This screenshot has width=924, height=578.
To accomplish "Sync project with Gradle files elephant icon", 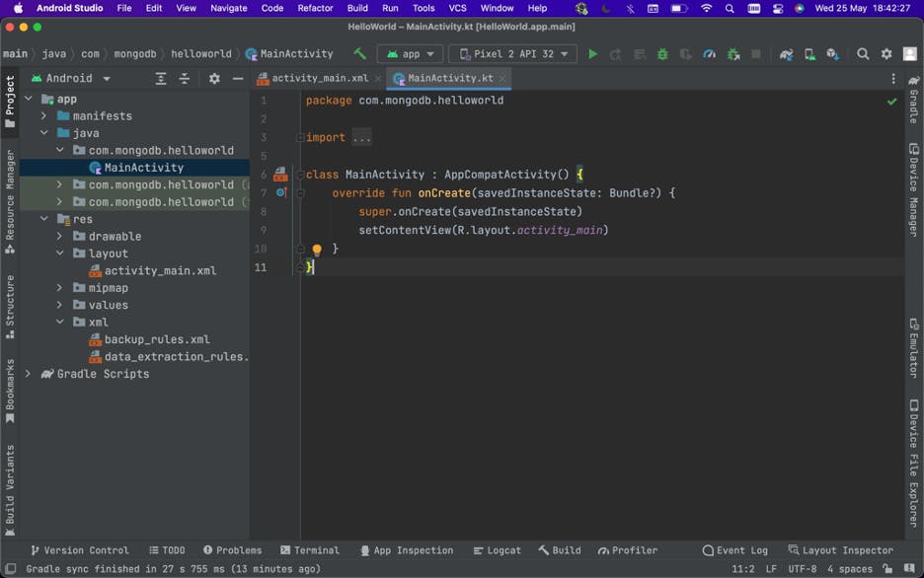I will 786,54.
